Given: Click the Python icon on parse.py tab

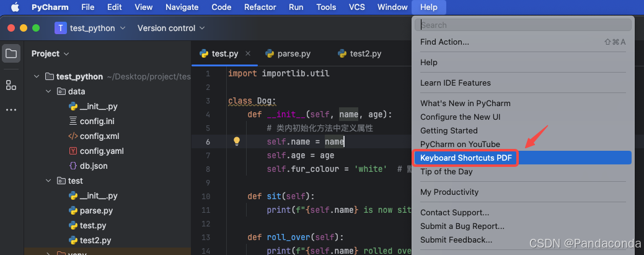Looking at the screenshot, I should (270, 53).
